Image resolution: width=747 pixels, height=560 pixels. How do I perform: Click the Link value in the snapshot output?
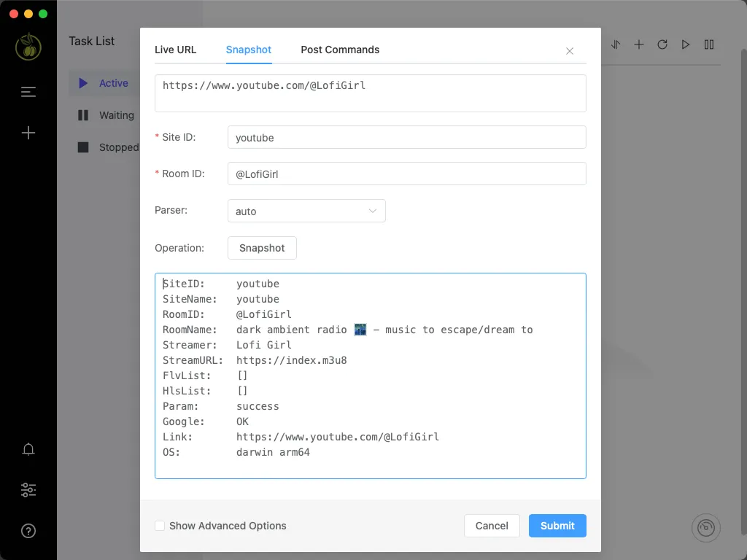(x=338, y=437)
